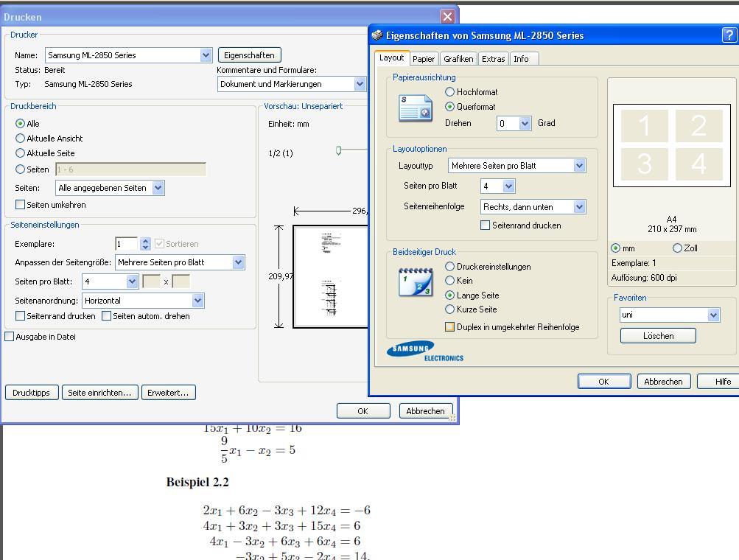Select Kein duplex option
739x560 pixels.
449,281
